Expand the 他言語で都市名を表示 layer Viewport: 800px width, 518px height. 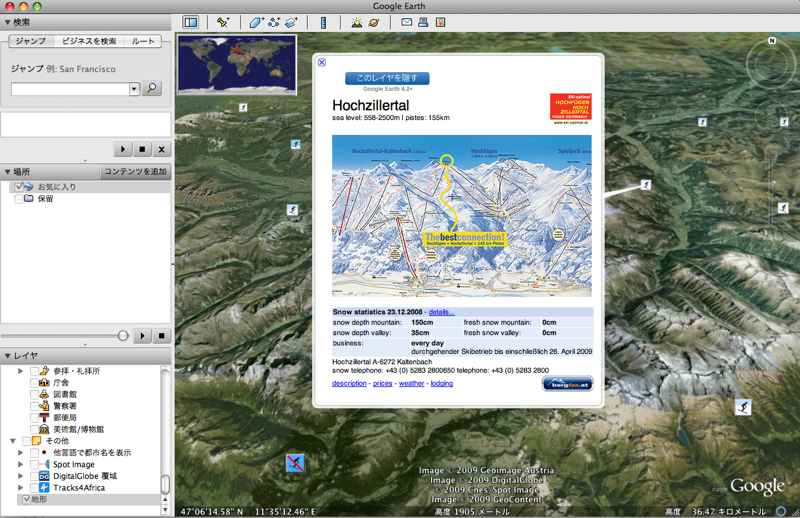20,453
